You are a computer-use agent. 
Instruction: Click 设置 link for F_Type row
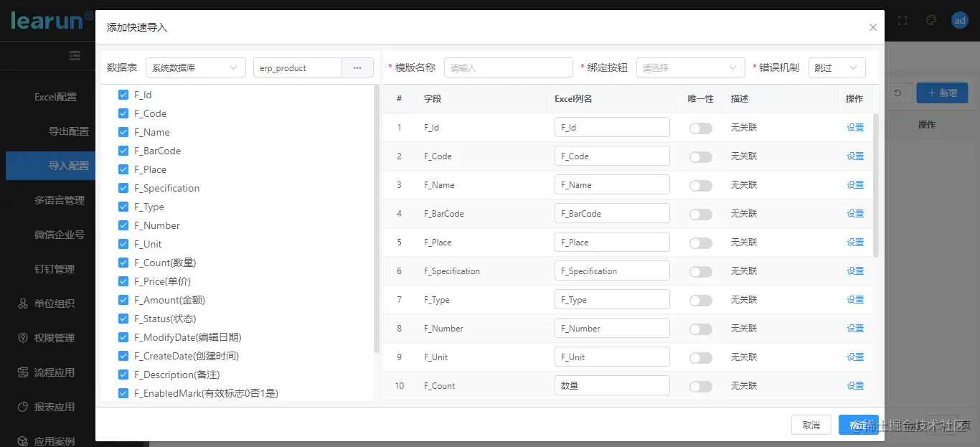pos(855,300)
